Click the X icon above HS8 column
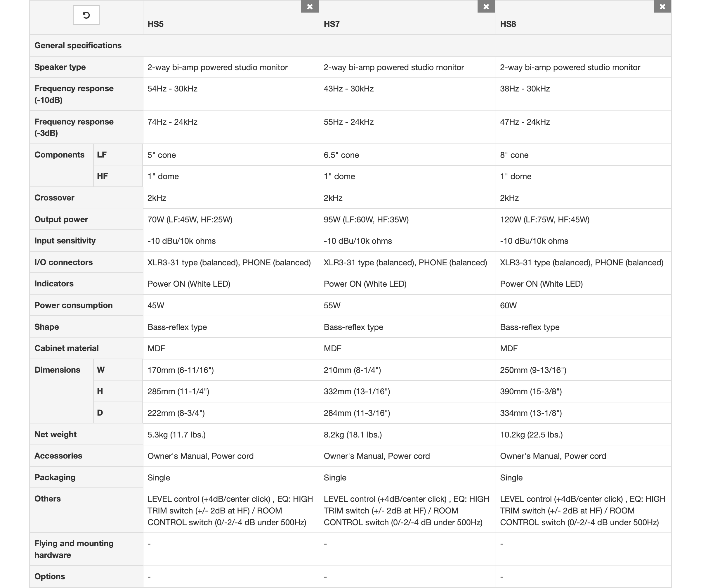Image resolution: width=701 pixels, height=588 pixels. (x=662, y=6)
